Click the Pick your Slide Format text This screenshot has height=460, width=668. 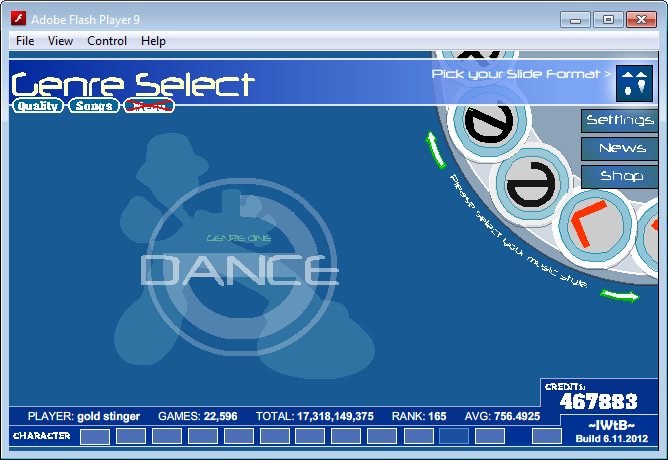click(x=521, y=74)
